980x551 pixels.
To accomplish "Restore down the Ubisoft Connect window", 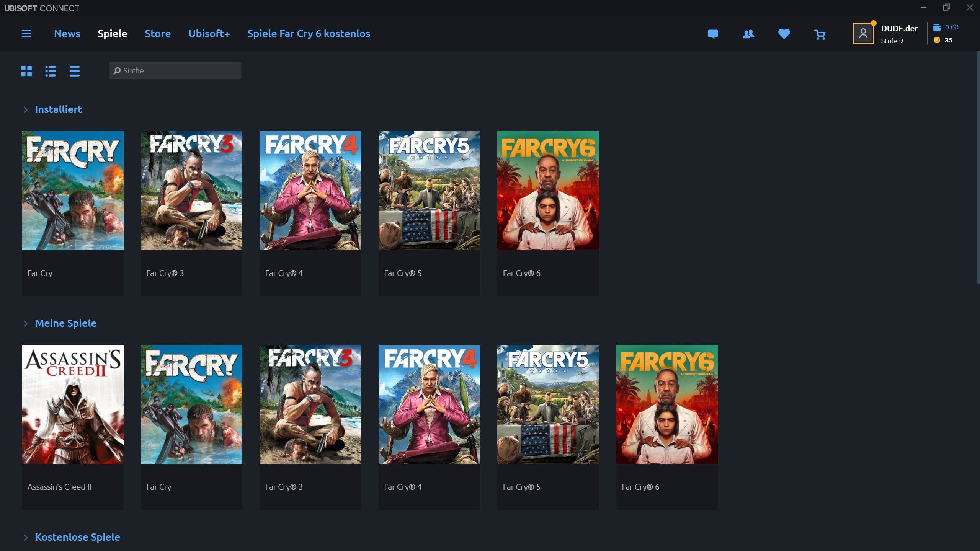I will click(947, 8).
